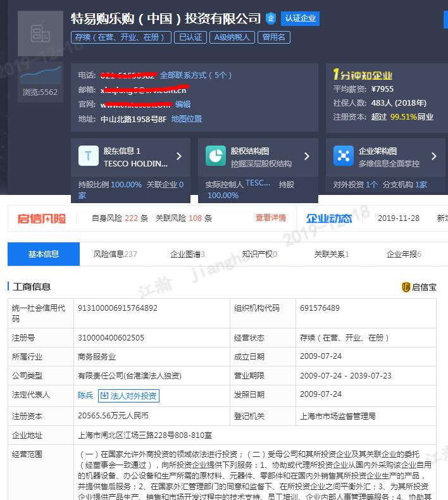
Task: Click registration number 310000400602505
Action: 111,338
